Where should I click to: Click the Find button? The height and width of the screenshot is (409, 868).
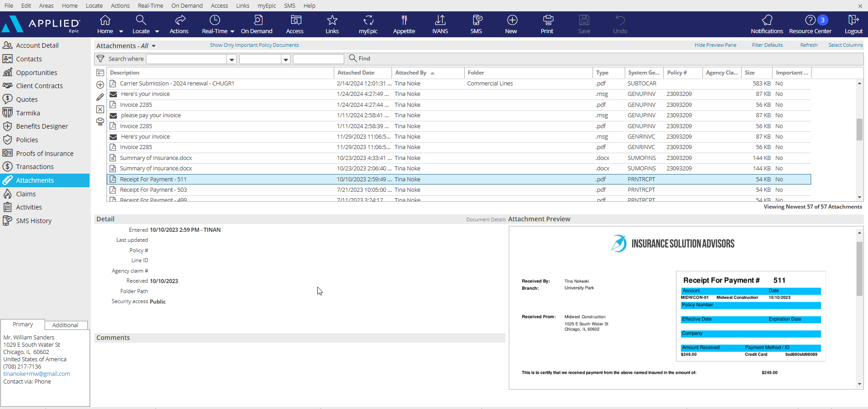[360, 58]
